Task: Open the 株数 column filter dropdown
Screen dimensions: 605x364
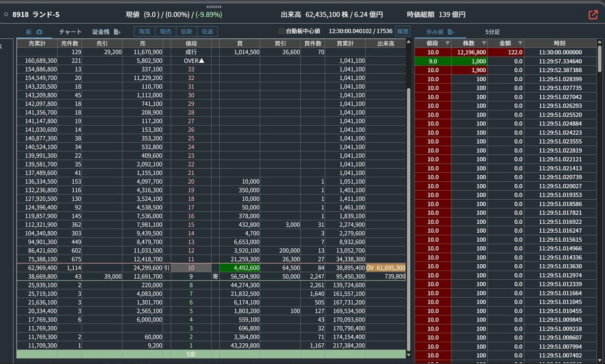Action: [x=483, y=43]
